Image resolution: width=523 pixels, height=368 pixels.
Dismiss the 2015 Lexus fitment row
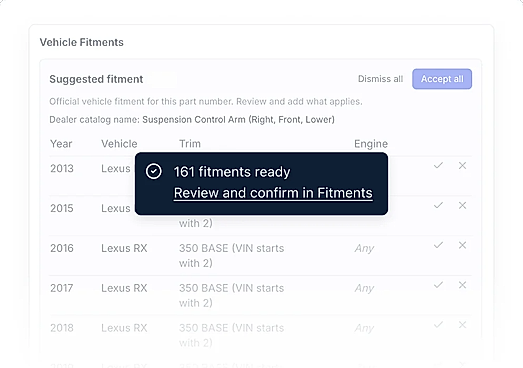pyautogui.click(x=462, y=205)
